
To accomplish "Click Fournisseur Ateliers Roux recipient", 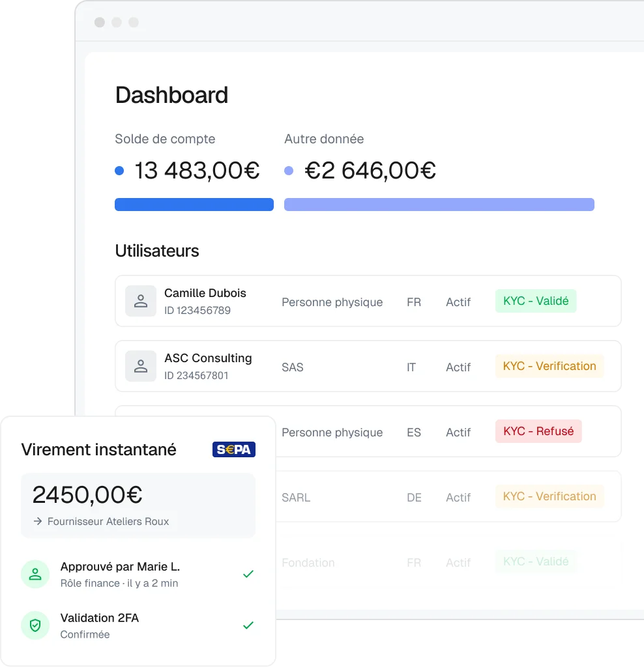I will [108, 521].
